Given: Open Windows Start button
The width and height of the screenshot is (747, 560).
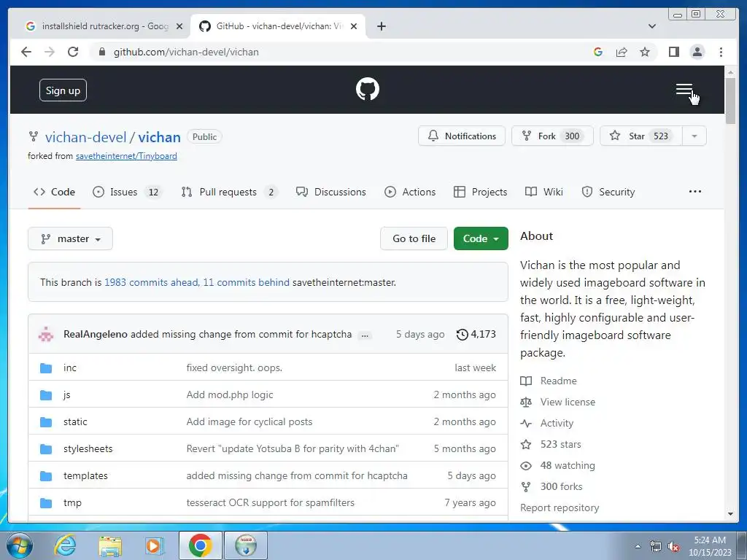Looking at the screenshot, I should pos(20,545).
